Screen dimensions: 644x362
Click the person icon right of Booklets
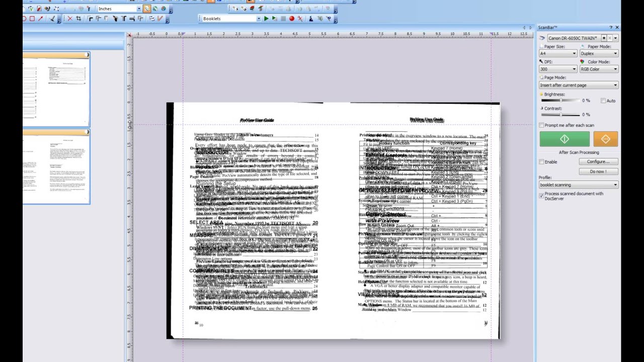[x=310, y=19]
